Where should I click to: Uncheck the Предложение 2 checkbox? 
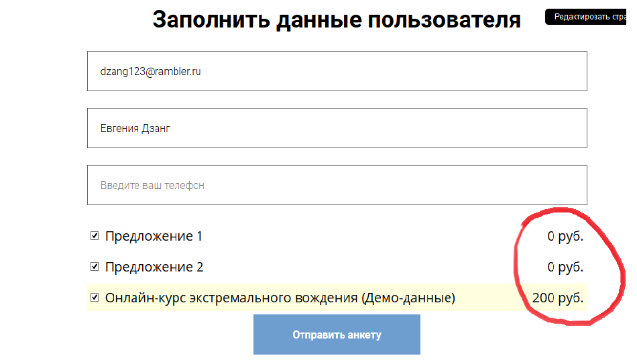click(x=95, y=267)
